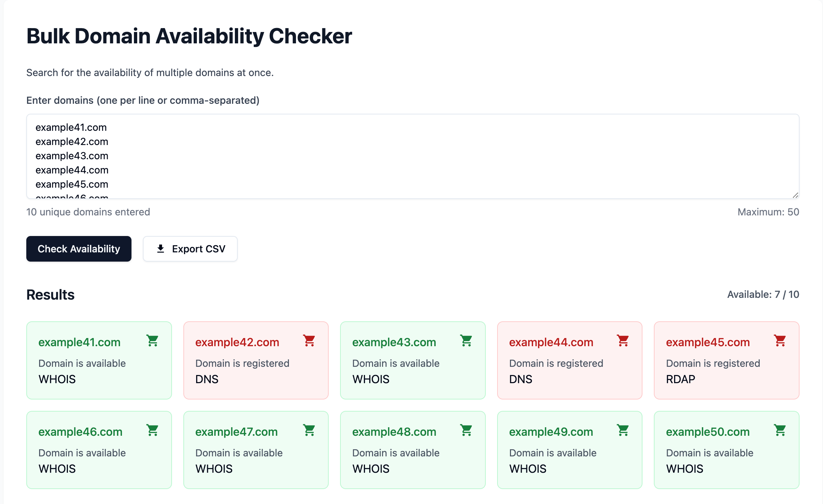Add example43.com using its cart icon

click(x=466, y=341)
